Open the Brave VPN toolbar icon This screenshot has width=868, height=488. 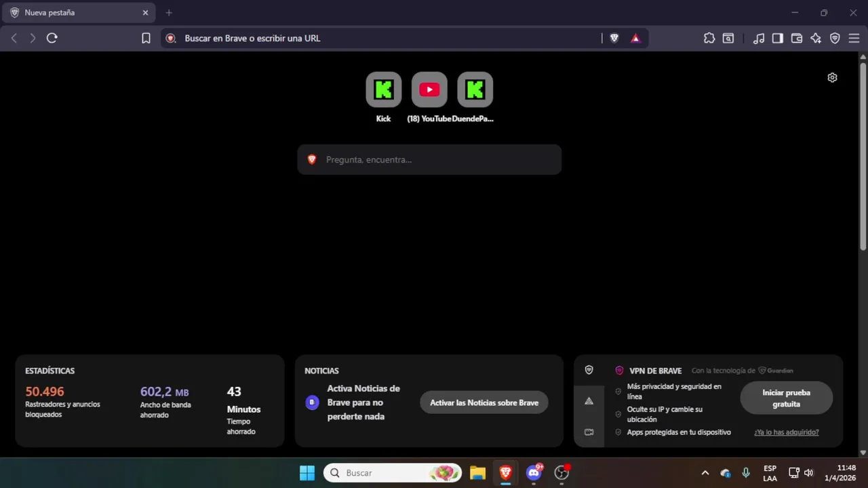835,38
